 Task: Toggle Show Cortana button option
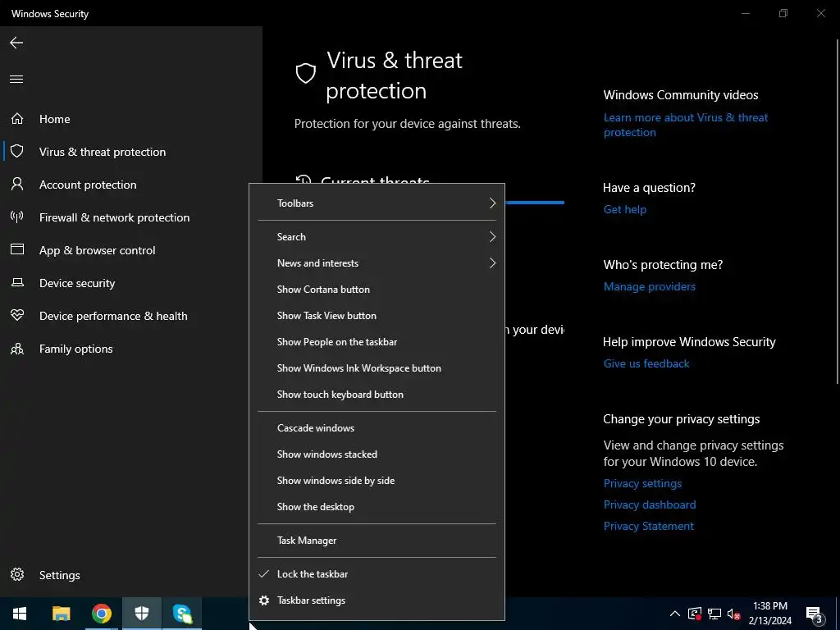377,290
